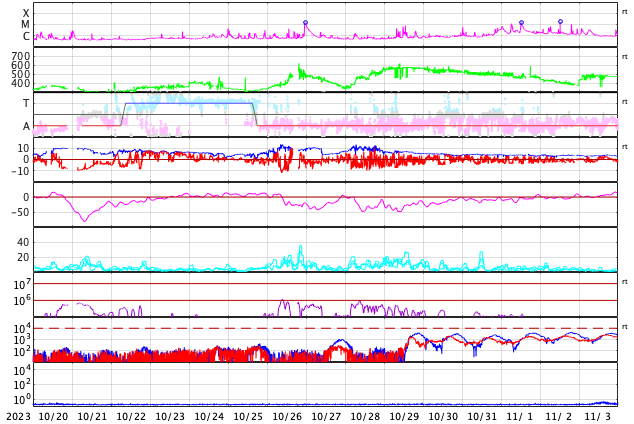
Task: Select the 11/ 1 date label
Action: click(520, 416)
